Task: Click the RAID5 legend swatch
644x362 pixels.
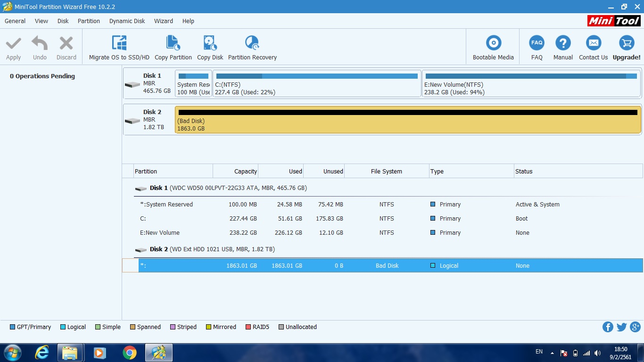Action: pos(248,327)
